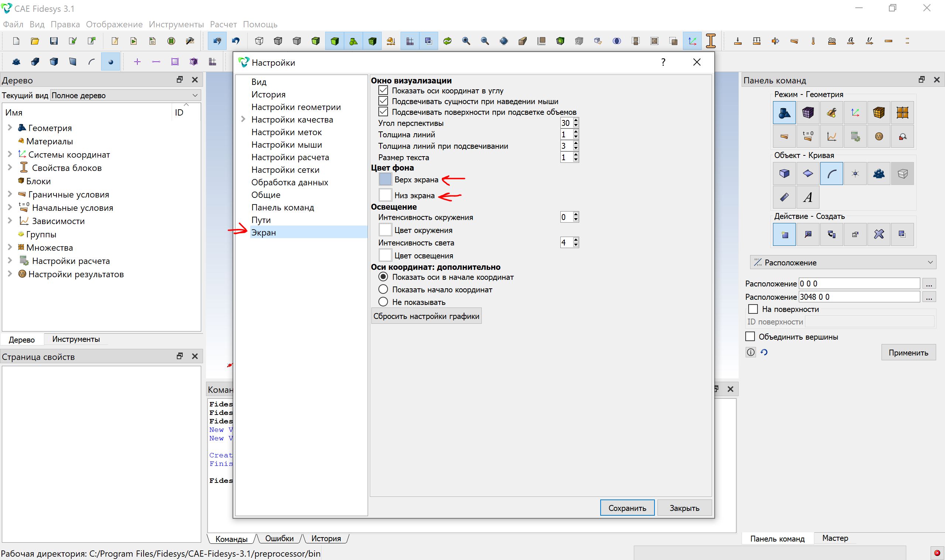The width and height of the screenshot is (945, 560).
Task: Switch to 'Мастер' tab at bottom right
Action: (x=835, y=538)
